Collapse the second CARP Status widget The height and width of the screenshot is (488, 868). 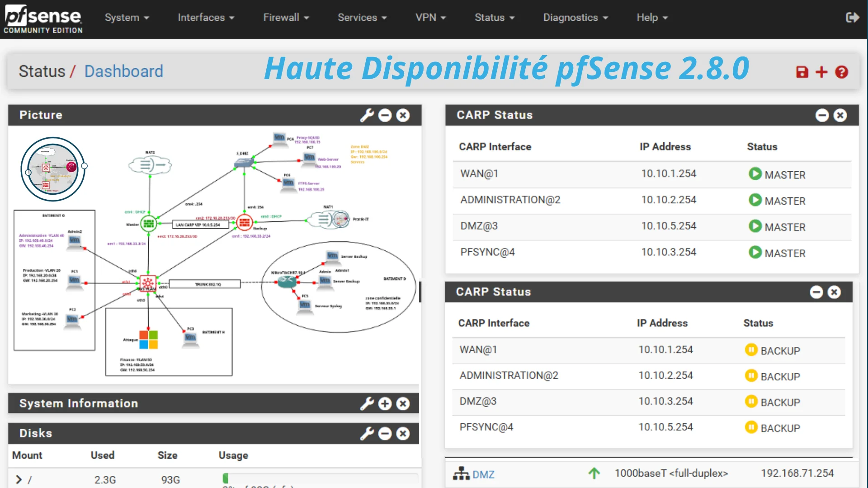pos(816,292)
